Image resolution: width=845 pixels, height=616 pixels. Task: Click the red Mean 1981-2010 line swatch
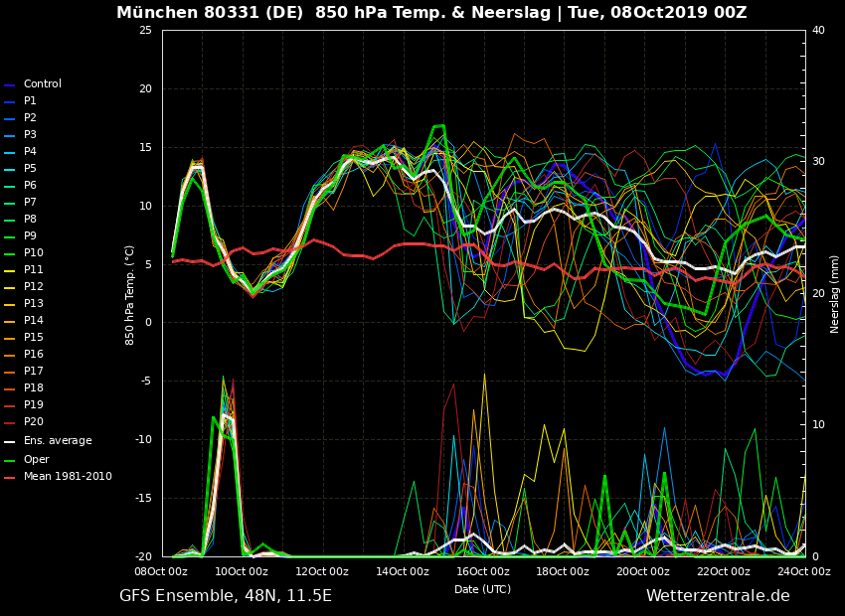tap(10, 477)
